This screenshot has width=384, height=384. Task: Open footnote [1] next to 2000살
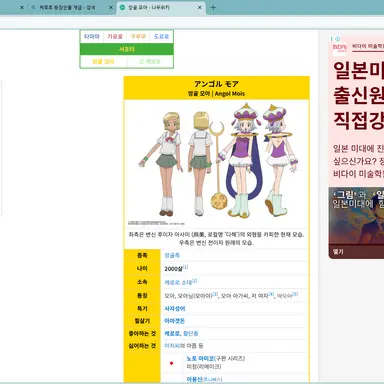tap(186, 267)
